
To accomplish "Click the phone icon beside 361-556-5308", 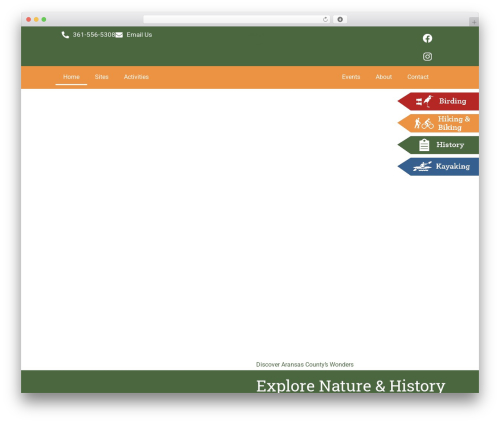I will tap(65, 35).
